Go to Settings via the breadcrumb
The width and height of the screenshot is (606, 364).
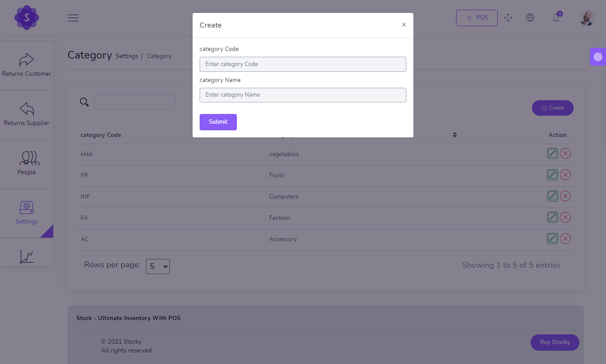tap(127, 56)
